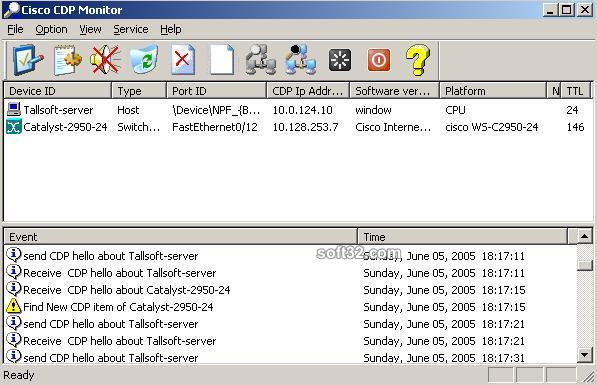
Task: Click the event log scroll down arrow
Action: 584,355
